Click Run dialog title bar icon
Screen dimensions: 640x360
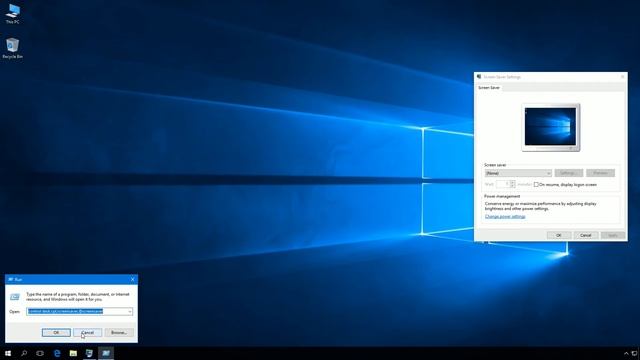[x=11, y=279]
